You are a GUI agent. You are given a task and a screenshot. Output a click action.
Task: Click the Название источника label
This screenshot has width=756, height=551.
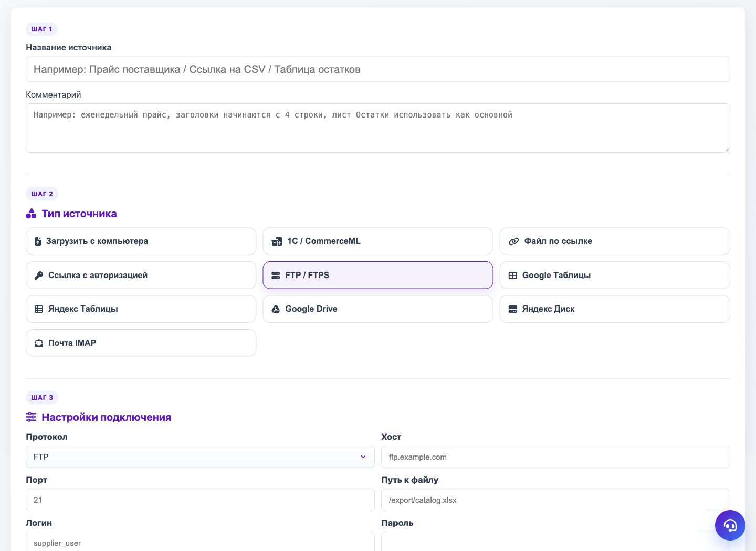click(x=69, y=47)
